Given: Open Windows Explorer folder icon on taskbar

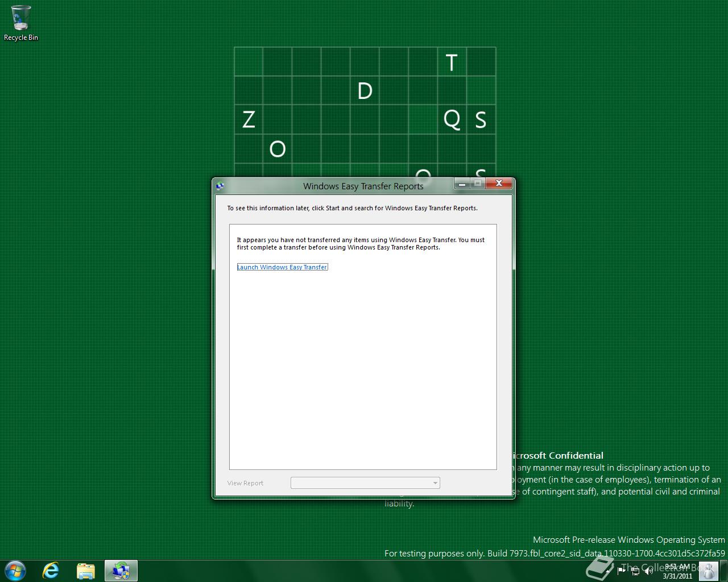Looking at the screenshot, I should 86,571.
